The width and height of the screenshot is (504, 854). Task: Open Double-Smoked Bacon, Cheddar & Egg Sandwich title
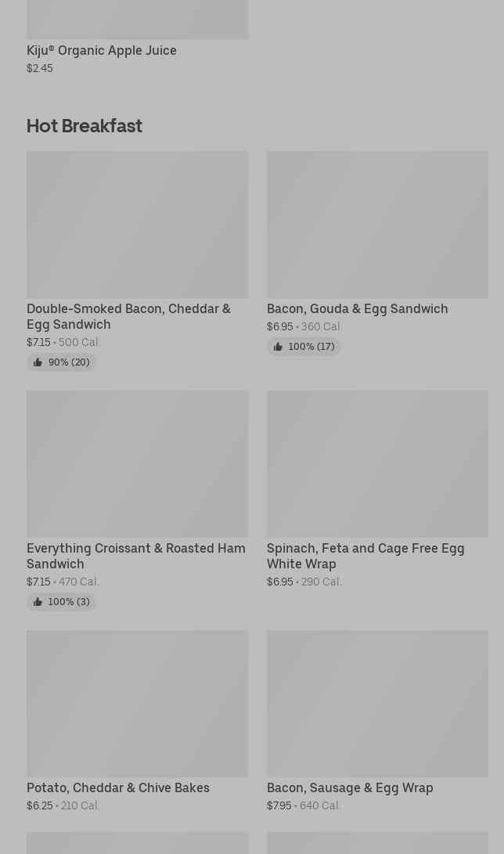pos(128,316)
